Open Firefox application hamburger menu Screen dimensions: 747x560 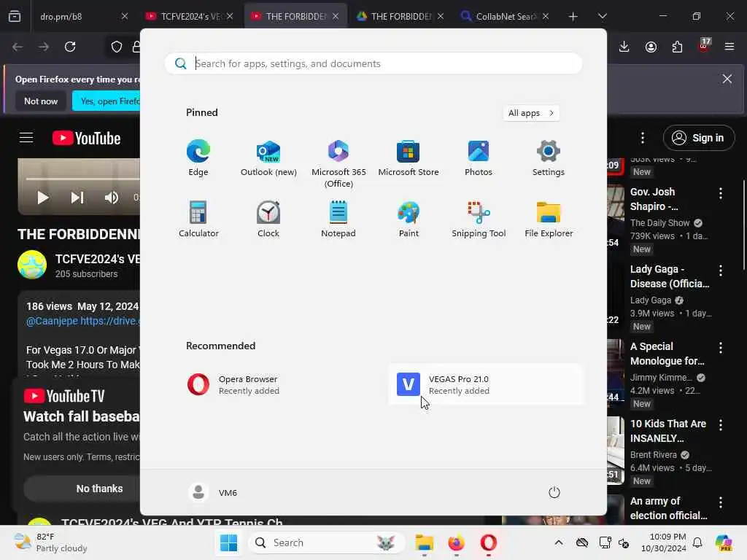729,47
